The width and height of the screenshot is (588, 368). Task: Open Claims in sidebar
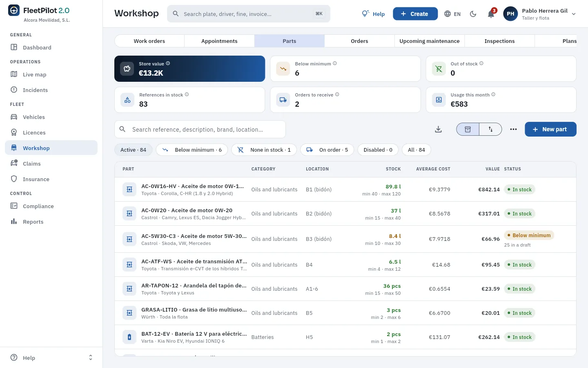coord(51,164)
